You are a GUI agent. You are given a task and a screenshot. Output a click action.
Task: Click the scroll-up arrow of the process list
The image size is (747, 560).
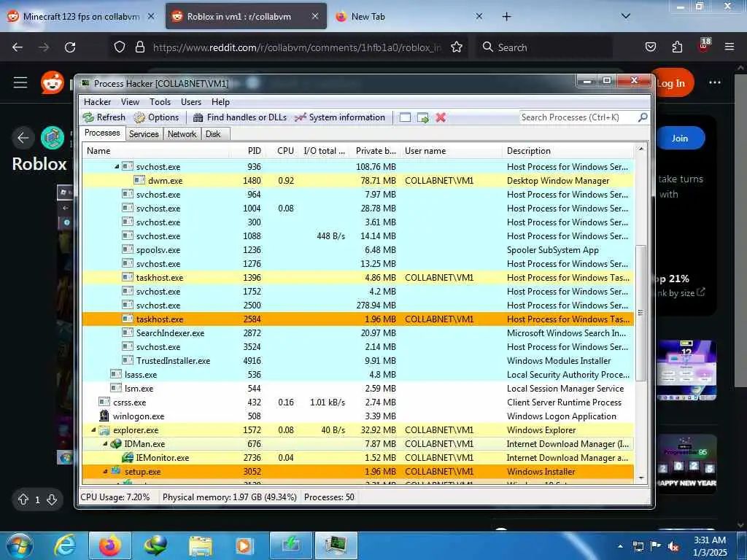pos(640,149)
